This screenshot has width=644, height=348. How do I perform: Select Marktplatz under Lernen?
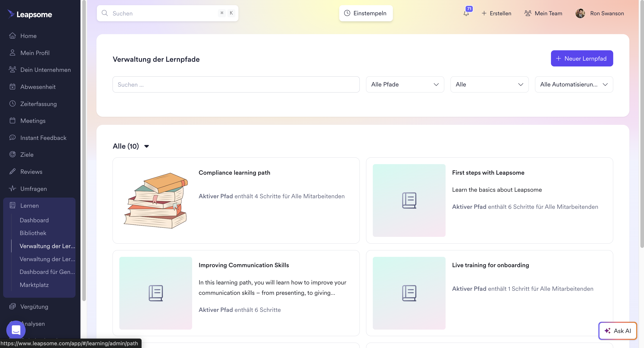34,285
